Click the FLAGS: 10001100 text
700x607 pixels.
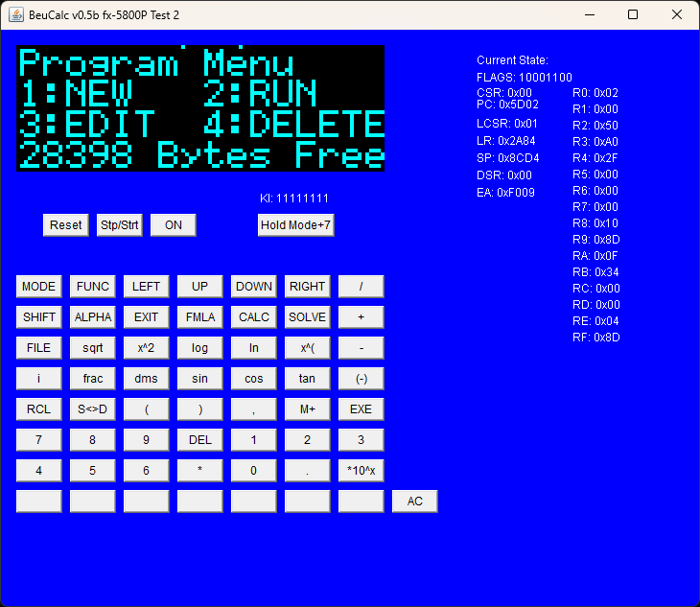pyautogui.click(x=525, y=78)
